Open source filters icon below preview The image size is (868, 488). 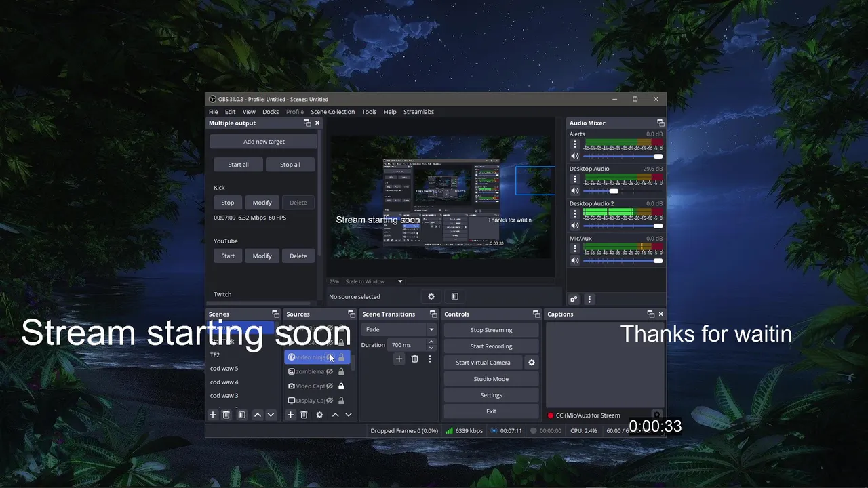[454, 296]
